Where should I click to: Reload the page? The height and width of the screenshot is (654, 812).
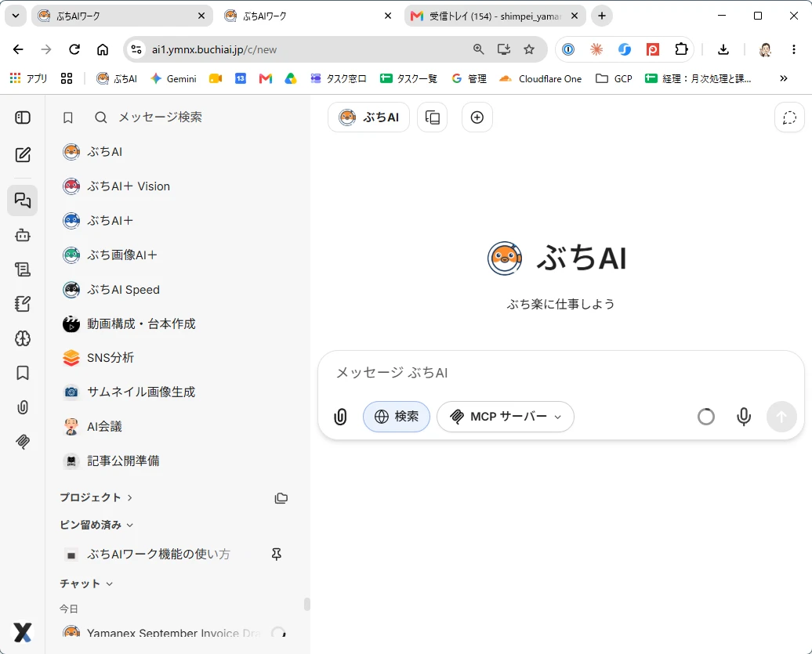74,49
